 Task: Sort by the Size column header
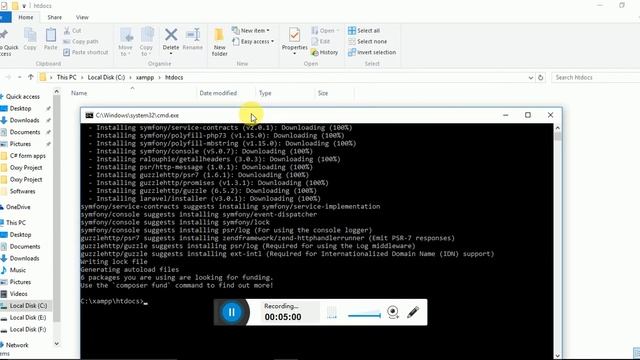pyautogui.click(x=323, y=93)
